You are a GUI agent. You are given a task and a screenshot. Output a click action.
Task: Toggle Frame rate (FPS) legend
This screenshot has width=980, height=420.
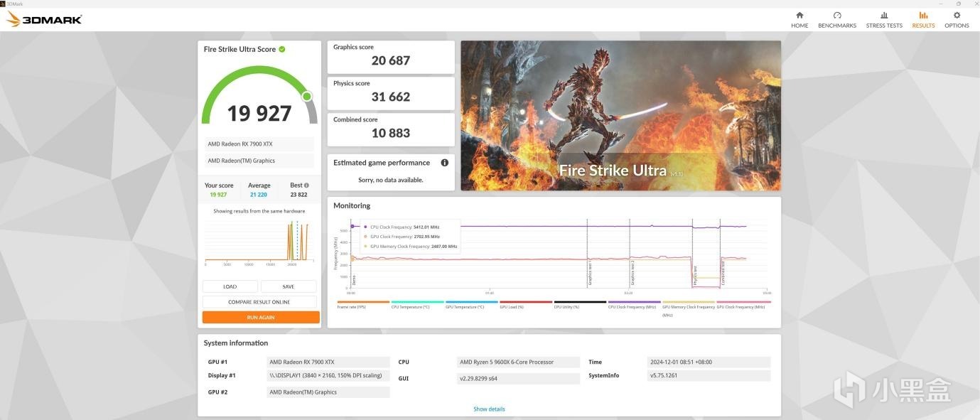coord(363,305)
